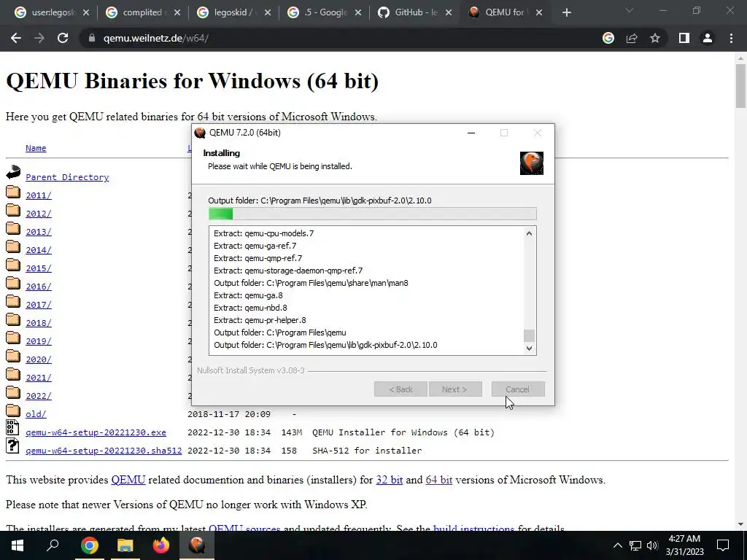Click the install log scroll-down arrow
This screenshot has width=747, height=560.
[529, 348]
